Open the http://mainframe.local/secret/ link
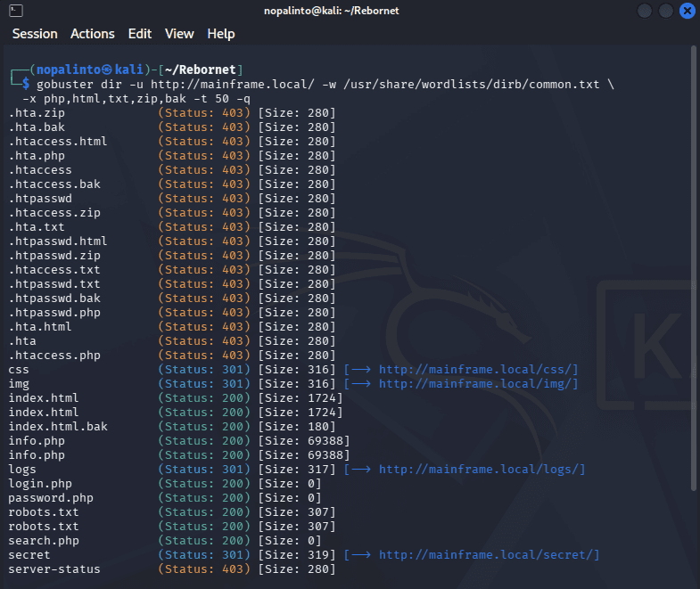Screen dimensions: 700x589 [489, 555]
